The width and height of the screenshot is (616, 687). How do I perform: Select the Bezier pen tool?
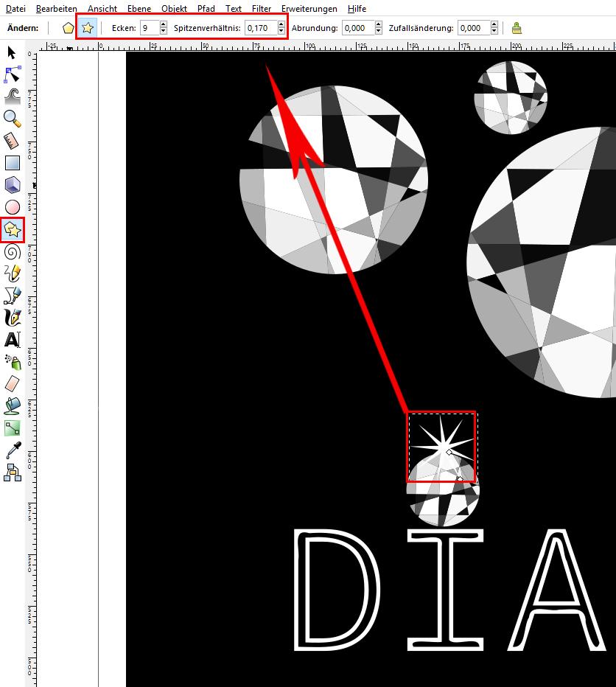pos(13,296)
